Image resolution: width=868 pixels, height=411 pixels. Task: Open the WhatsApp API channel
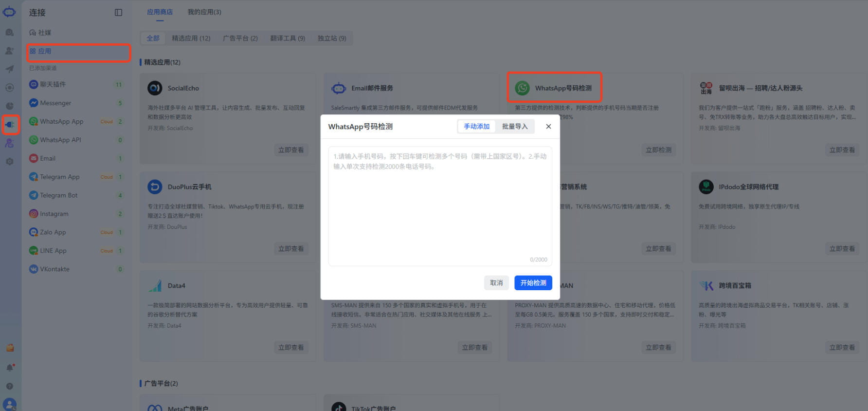coord(77,140)
